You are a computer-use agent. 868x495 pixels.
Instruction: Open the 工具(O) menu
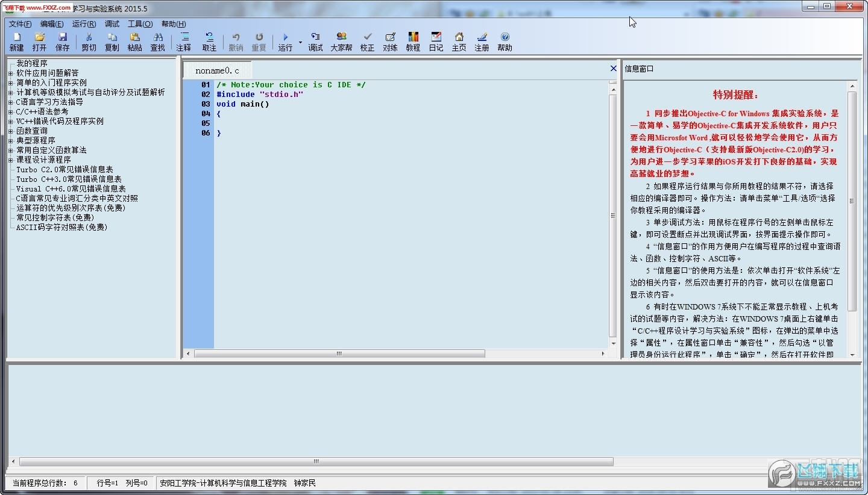tap(140, 23)
